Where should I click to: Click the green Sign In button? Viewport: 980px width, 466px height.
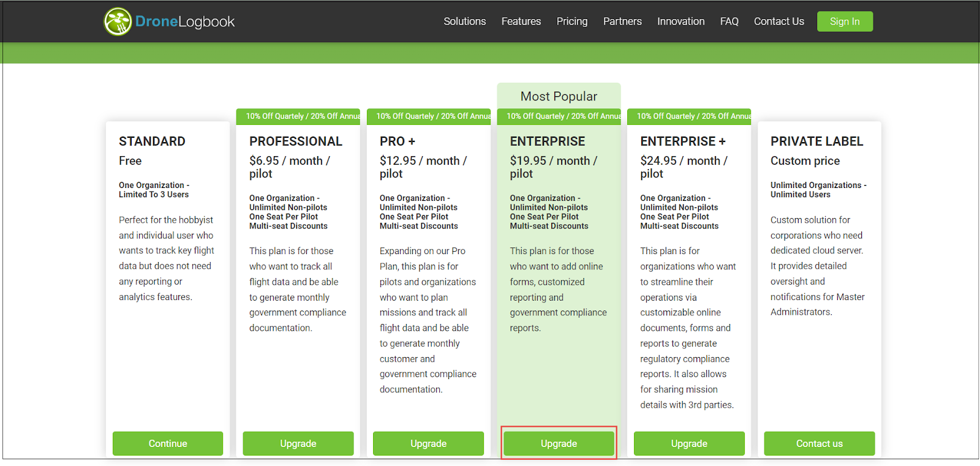845,21
